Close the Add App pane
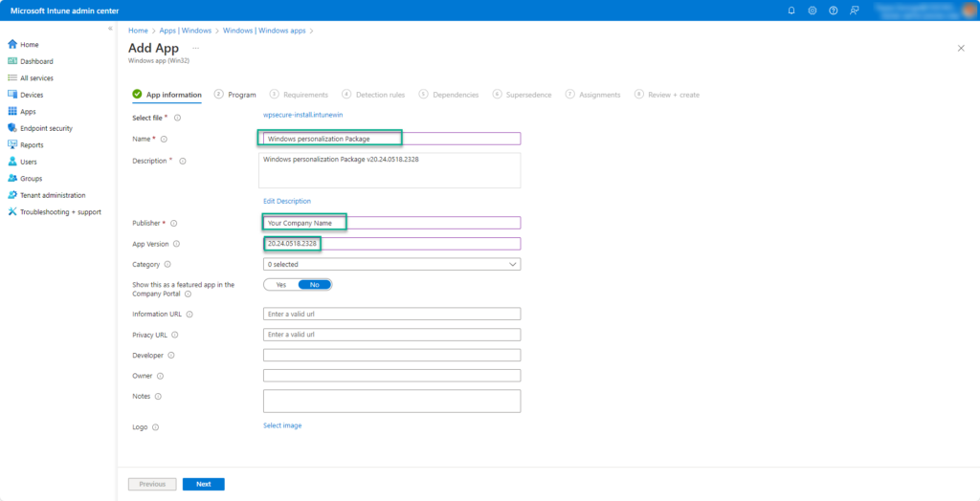This screenshot has height=501, width=980. [961, 48]
